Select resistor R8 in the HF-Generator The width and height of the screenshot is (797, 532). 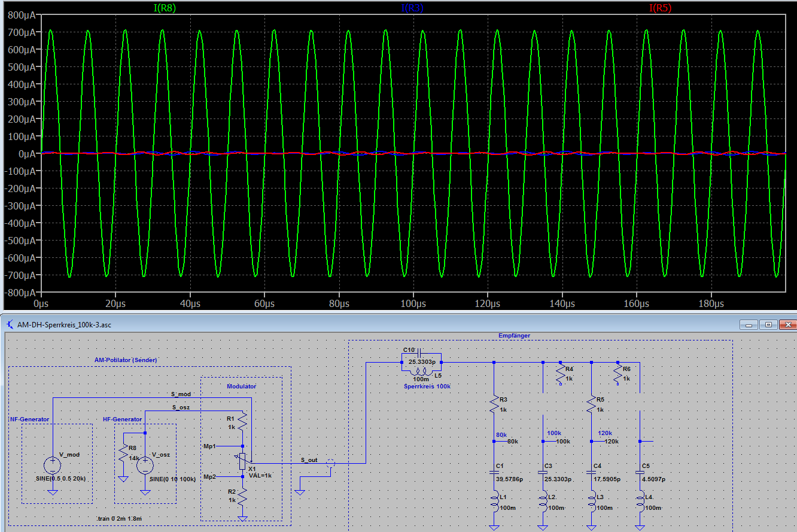[x=123, y=452]
